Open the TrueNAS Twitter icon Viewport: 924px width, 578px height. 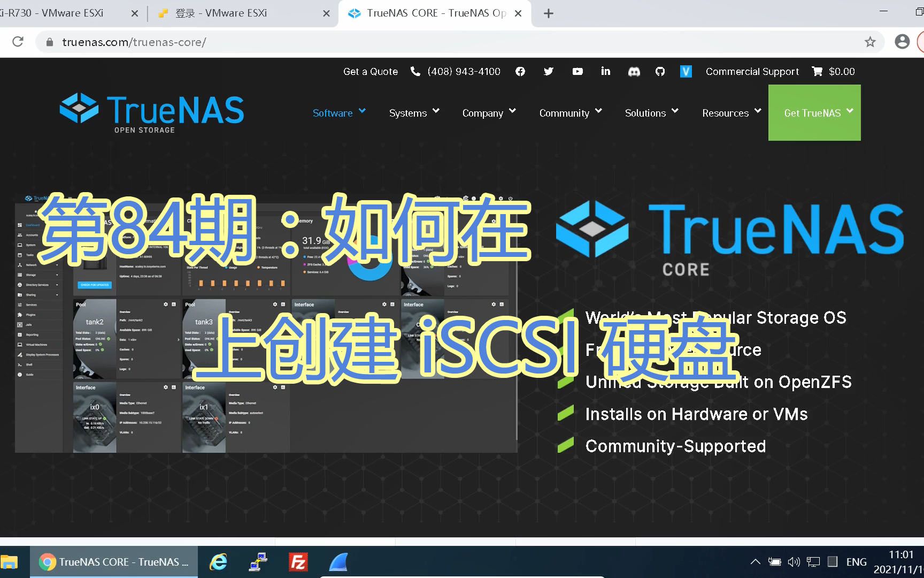(549, 71)
